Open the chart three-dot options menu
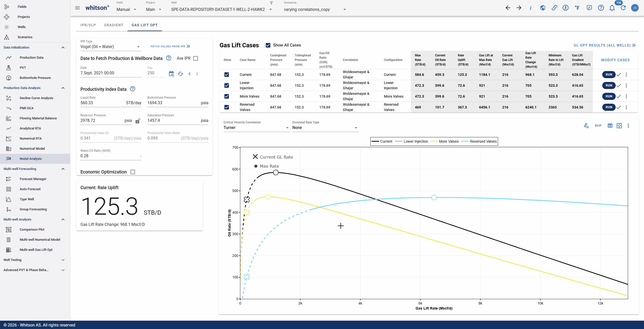644x329 pixels. (x=628, y=126)
